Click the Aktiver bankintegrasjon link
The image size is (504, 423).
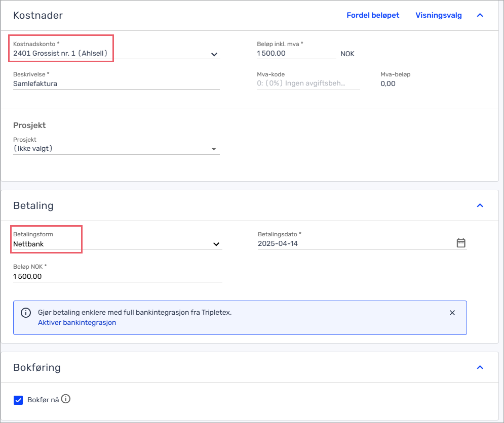pos(77,322)
